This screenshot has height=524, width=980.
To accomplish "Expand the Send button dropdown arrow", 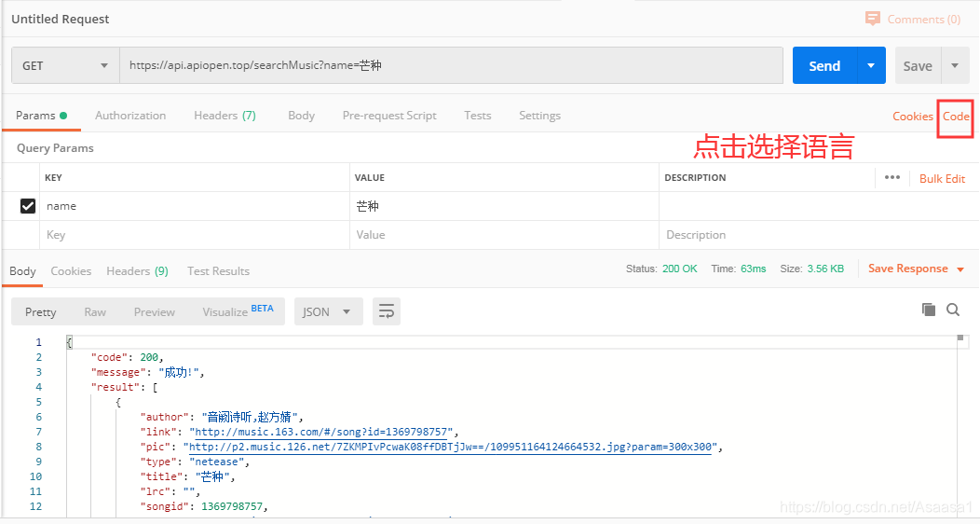I will (x=871, y=65).
